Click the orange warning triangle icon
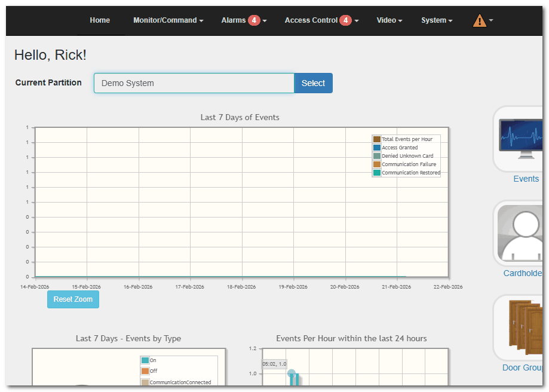Screen dimensions: 549x392 (480, 21)
